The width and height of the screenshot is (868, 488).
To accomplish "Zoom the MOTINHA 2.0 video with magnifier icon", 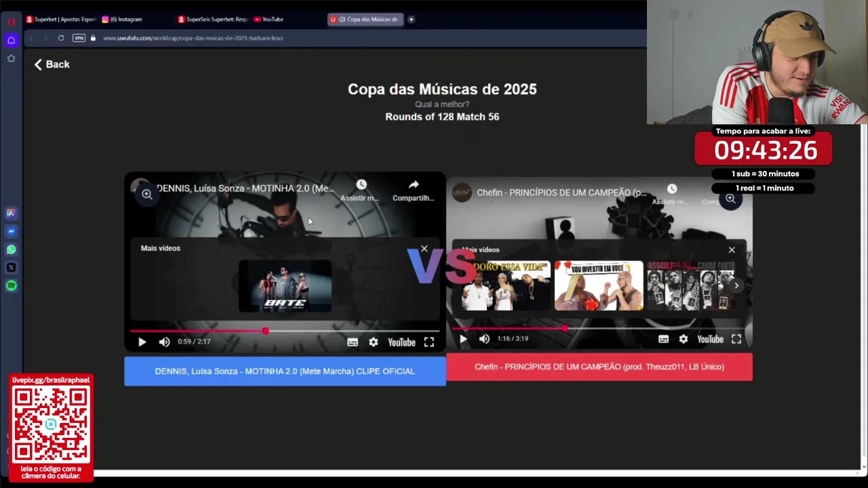I will pos(146,195).
